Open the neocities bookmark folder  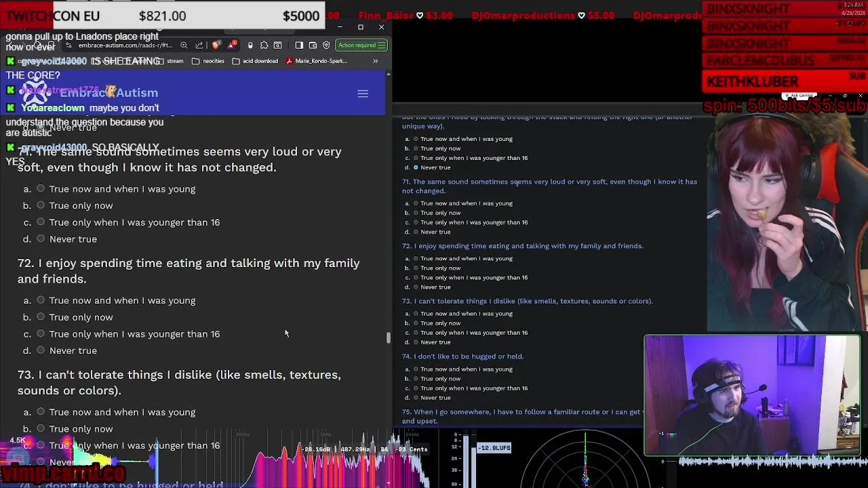coord(208,61)
